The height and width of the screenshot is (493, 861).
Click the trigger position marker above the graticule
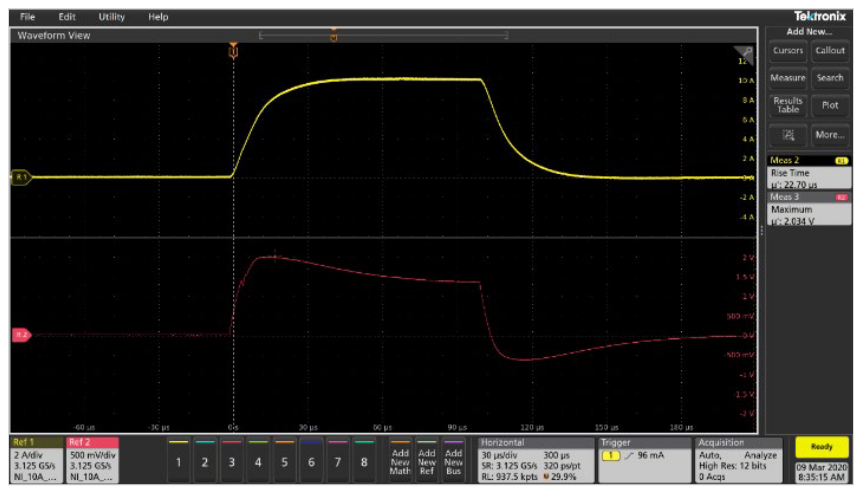point(233,51)
